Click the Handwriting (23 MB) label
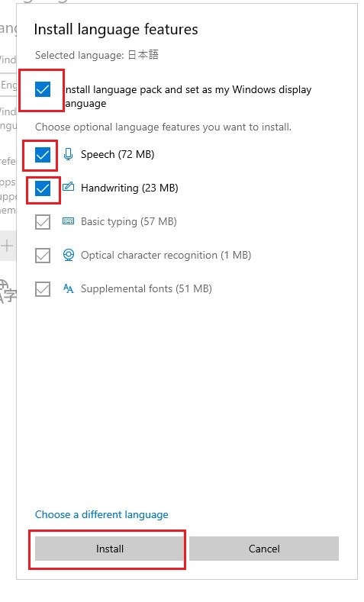This screenshot has height=602, width=364. [130, 188]
